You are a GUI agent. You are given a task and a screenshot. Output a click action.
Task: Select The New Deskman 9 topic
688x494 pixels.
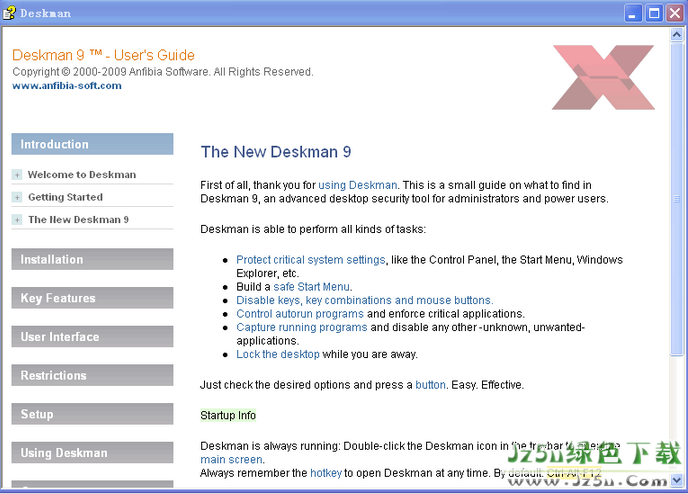coord(79,219)
